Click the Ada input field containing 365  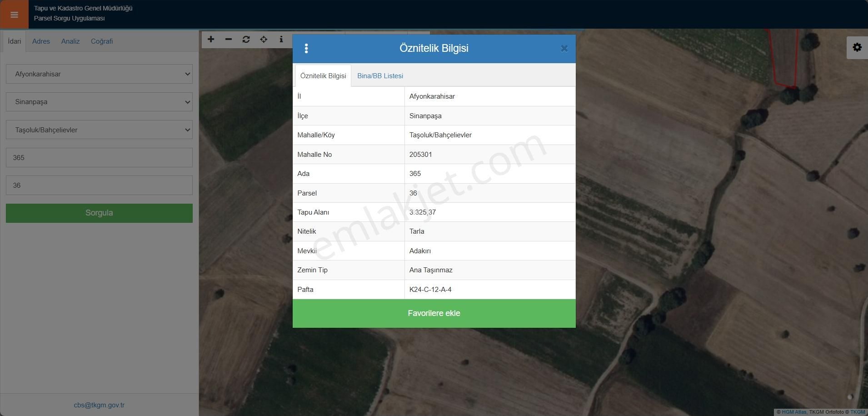[x=99, y=158]
